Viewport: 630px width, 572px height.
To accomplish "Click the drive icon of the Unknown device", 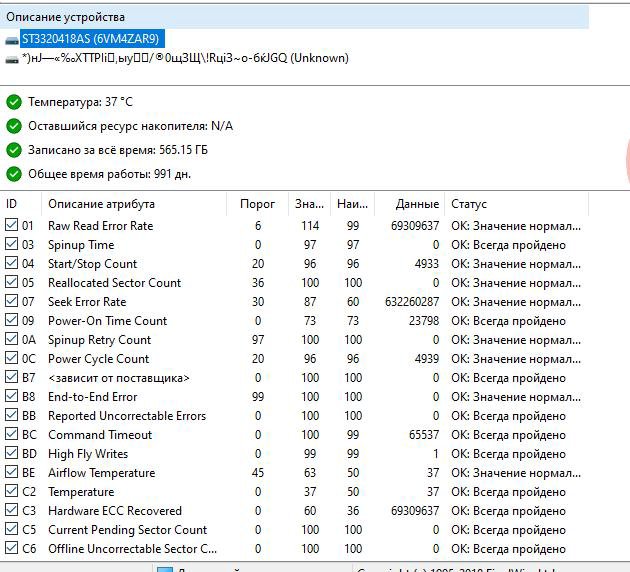I will click(12, 58).
